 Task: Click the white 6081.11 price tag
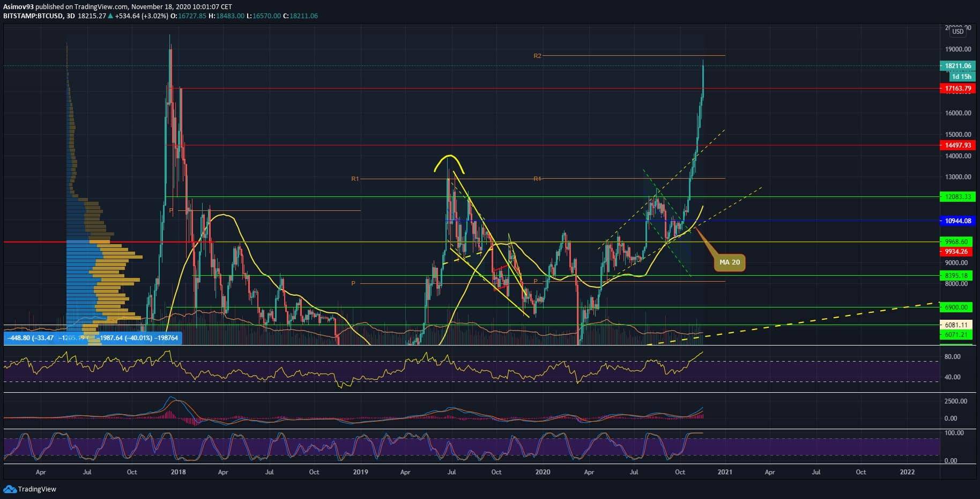957,325
